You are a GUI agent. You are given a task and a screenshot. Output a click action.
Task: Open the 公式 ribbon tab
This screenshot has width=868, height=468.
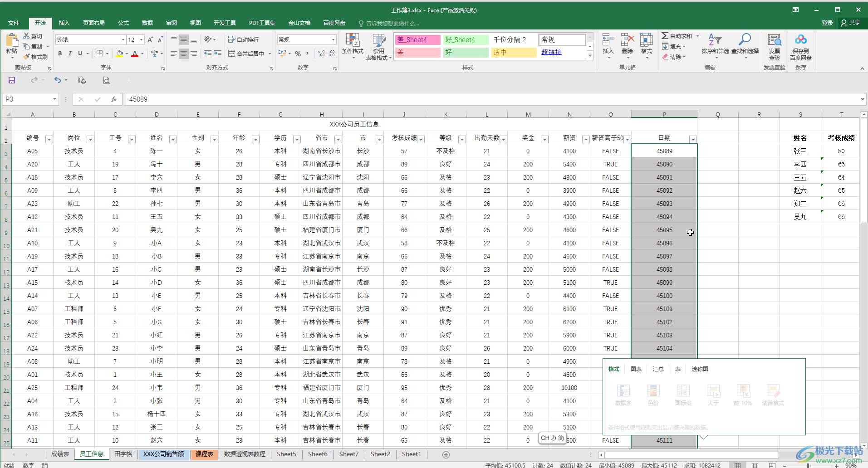click(x=123, y=23)
